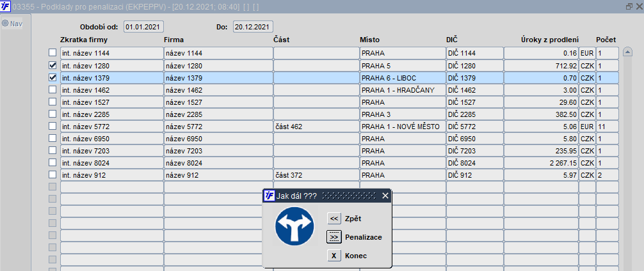Tick the checkbox for int. název 5772
644x271 pixels.
52,126
